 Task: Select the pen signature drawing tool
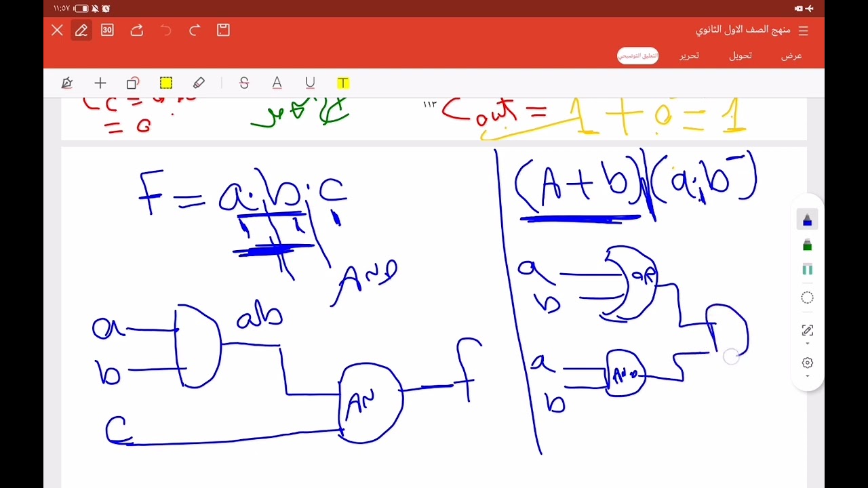coord(66,83)
